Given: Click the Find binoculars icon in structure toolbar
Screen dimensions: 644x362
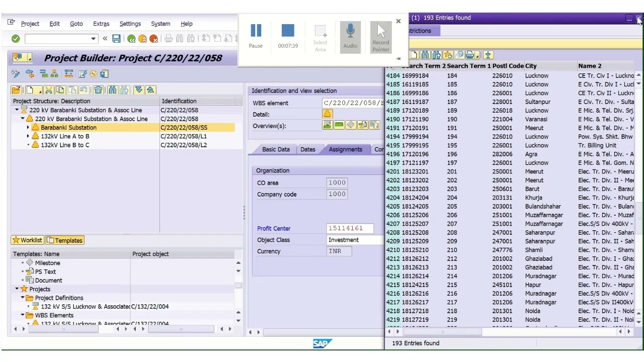Looking at the screenshot, I should click(112, 90).
